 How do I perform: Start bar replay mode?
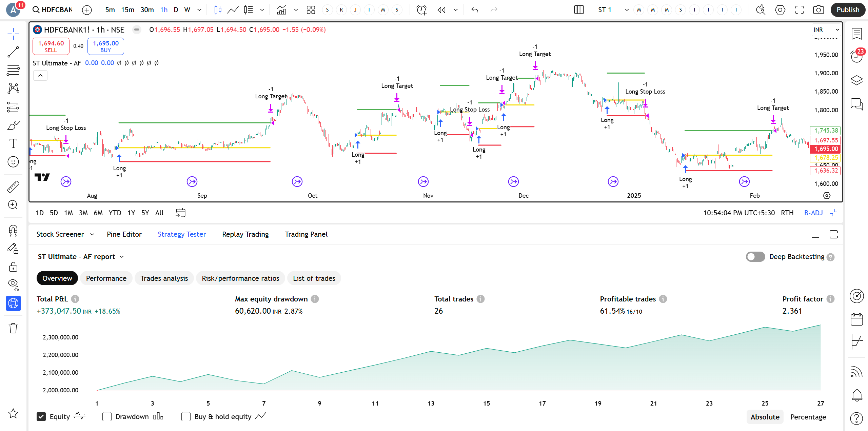[x=441, y=10]
